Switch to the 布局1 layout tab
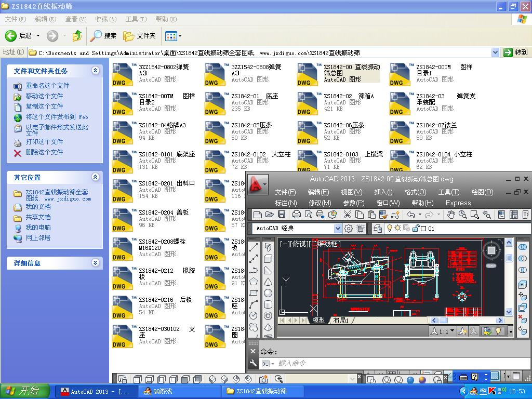Screen dimensions: 532x399 tap(341, 320)
